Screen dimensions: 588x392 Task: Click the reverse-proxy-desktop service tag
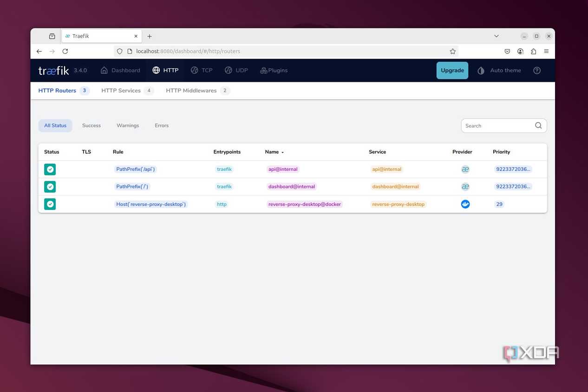click(398, 204)
